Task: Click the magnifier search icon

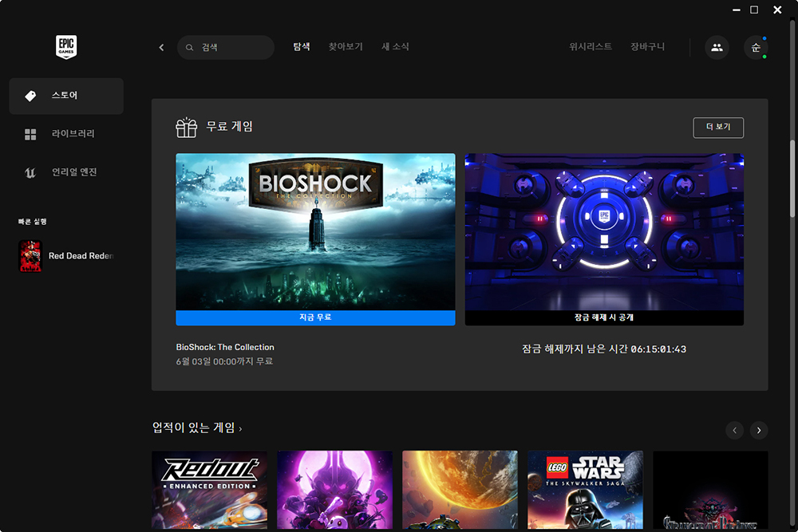Action: coord(189,47)
